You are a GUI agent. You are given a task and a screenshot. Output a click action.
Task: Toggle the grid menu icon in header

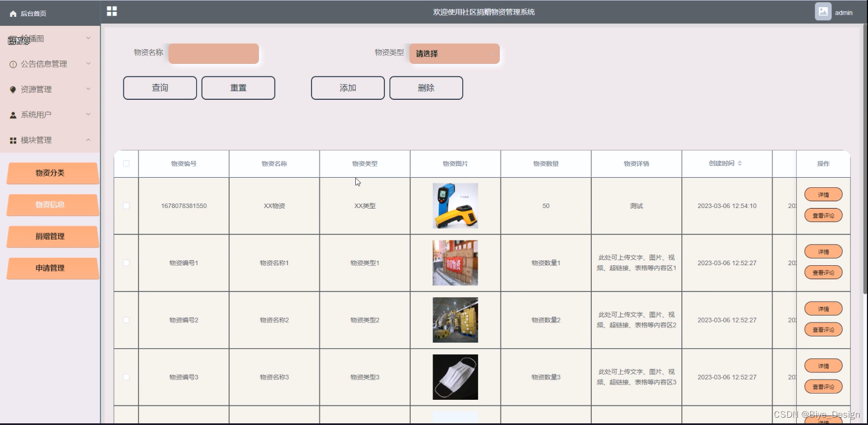112,11
